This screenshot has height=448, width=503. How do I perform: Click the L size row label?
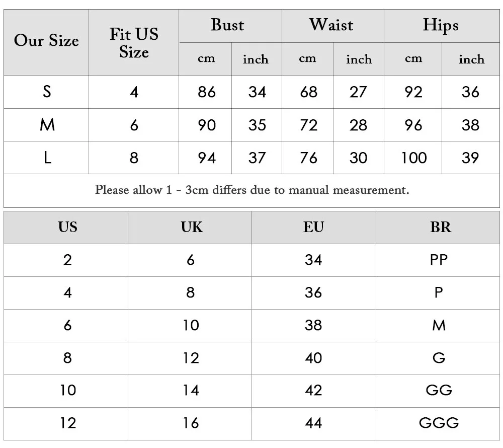point(47,158)
